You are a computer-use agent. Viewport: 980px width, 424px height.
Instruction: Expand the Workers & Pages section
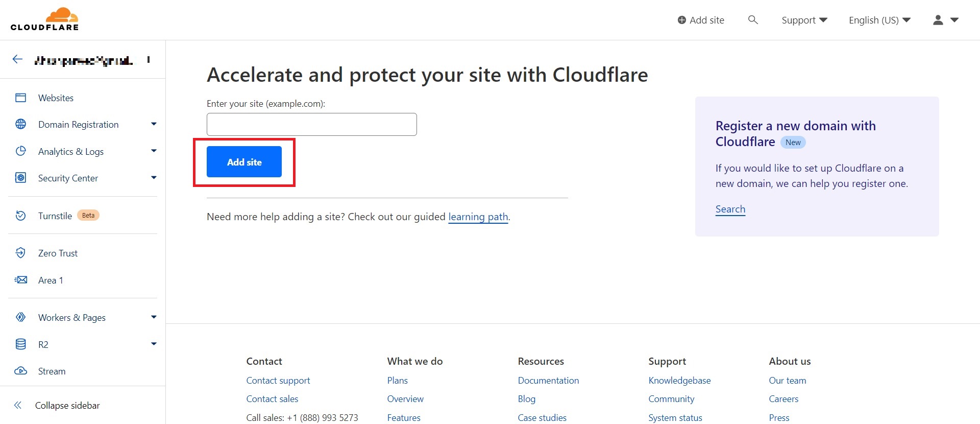click(x=154, y=317)
